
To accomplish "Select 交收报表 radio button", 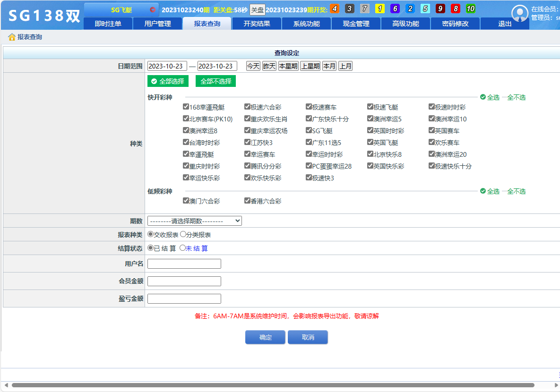I will tap(150, 234).
